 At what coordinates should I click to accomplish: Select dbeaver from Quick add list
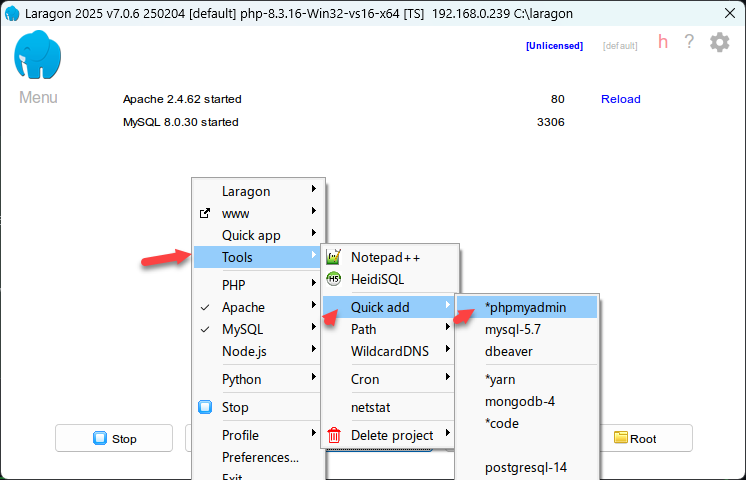510,351
